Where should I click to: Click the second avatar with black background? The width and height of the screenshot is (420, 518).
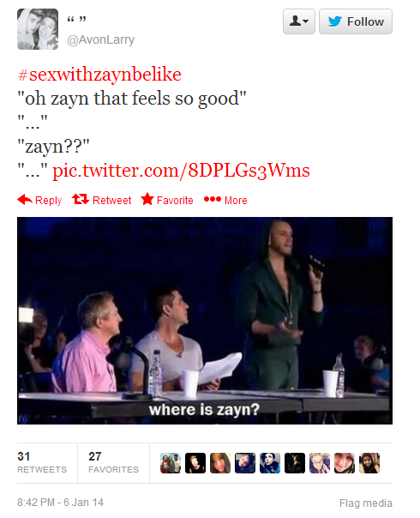195,463
